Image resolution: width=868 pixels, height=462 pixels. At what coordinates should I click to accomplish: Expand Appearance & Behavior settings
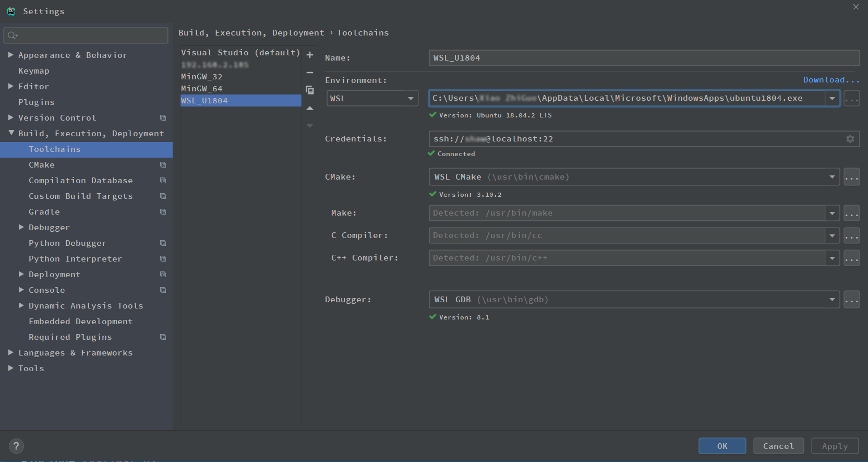point(11,55)
